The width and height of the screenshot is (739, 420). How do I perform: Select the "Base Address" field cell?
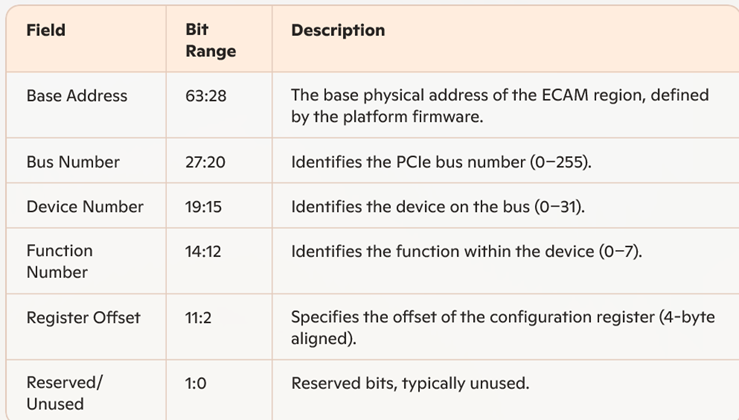coord(77,96)
